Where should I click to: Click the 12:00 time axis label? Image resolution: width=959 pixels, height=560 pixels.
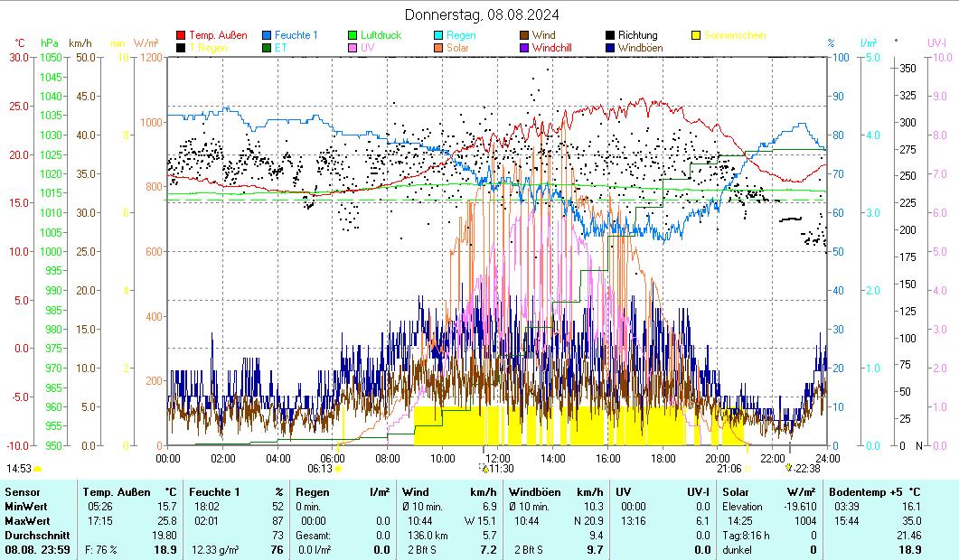497,458
